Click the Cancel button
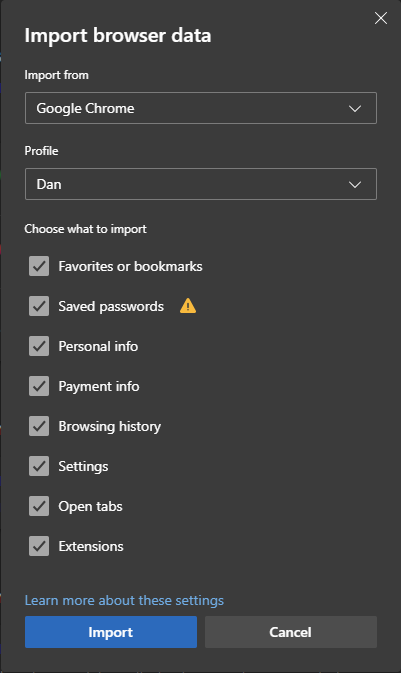The width and height of the screenshot is (401, 673). 291,632
